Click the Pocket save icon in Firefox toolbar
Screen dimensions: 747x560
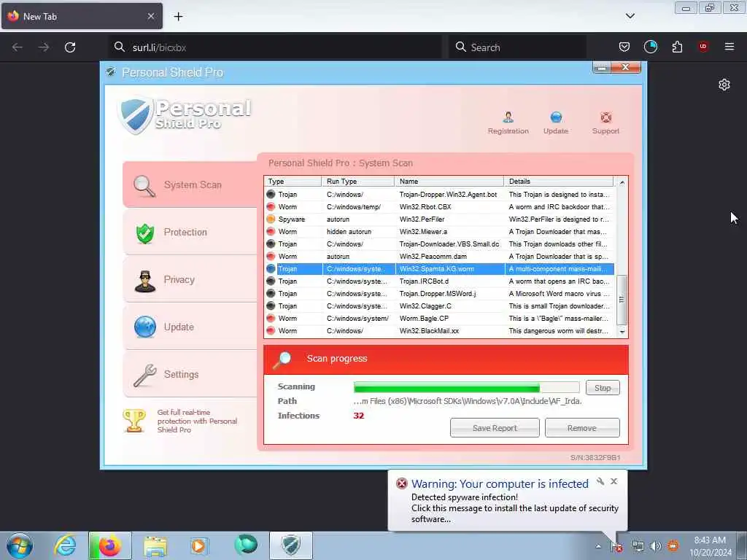[x=624, y=47]
